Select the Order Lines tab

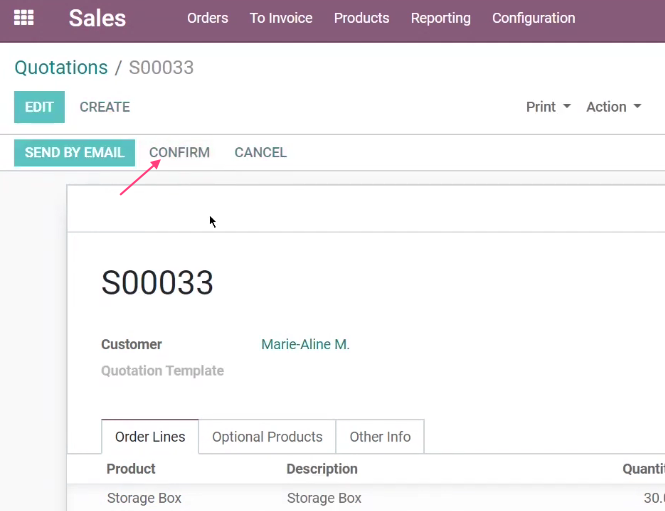(150, 436)
